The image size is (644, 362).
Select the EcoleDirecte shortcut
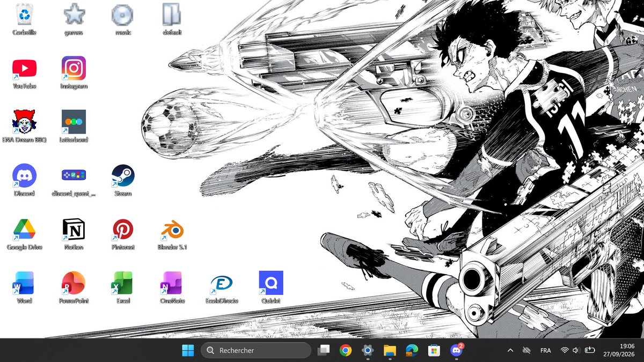point(222,287)
